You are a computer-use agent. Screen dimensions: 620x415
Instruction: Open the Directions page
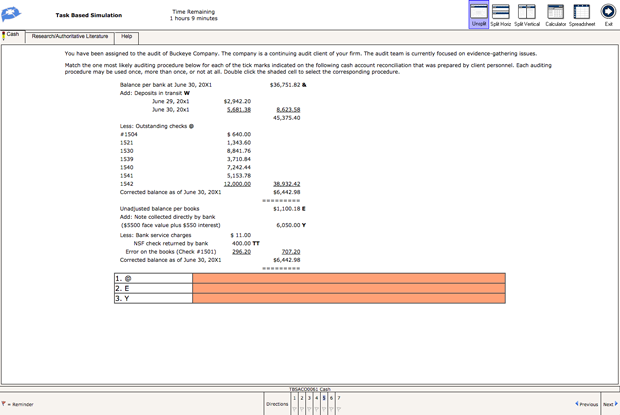[277, 404]
